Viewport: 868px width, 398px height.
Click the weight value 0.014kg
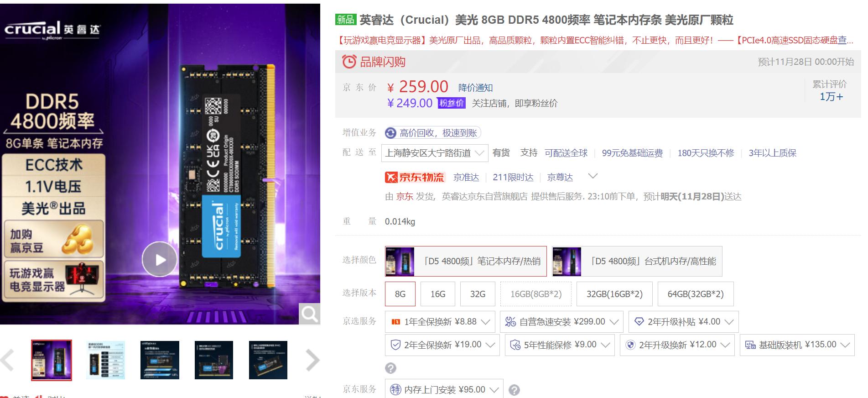(x=400, y=222)
